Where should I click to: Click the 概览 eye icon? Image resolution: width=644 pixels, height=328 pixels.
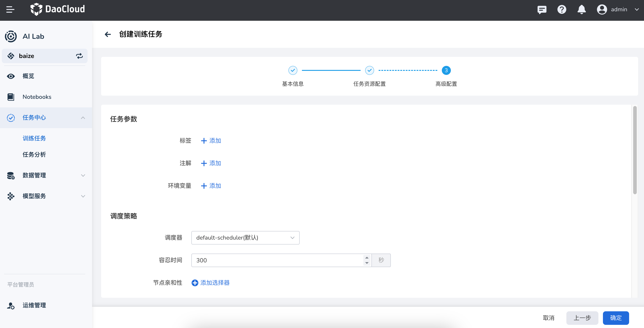[11, 76]
